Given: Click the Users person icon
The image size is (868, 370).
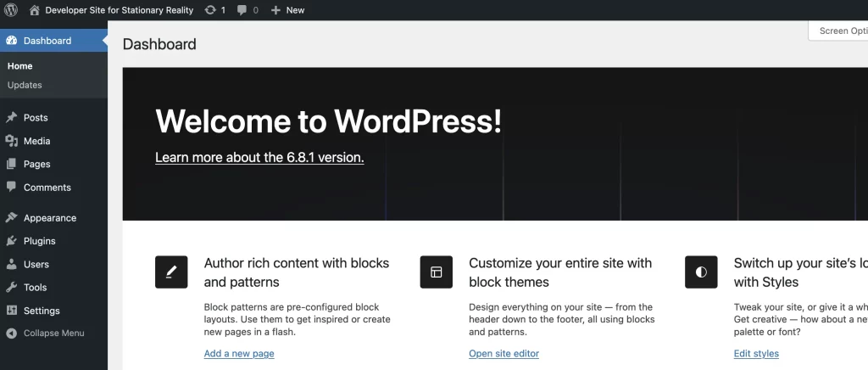Looking at the screenshot, I should click(11, 264).
